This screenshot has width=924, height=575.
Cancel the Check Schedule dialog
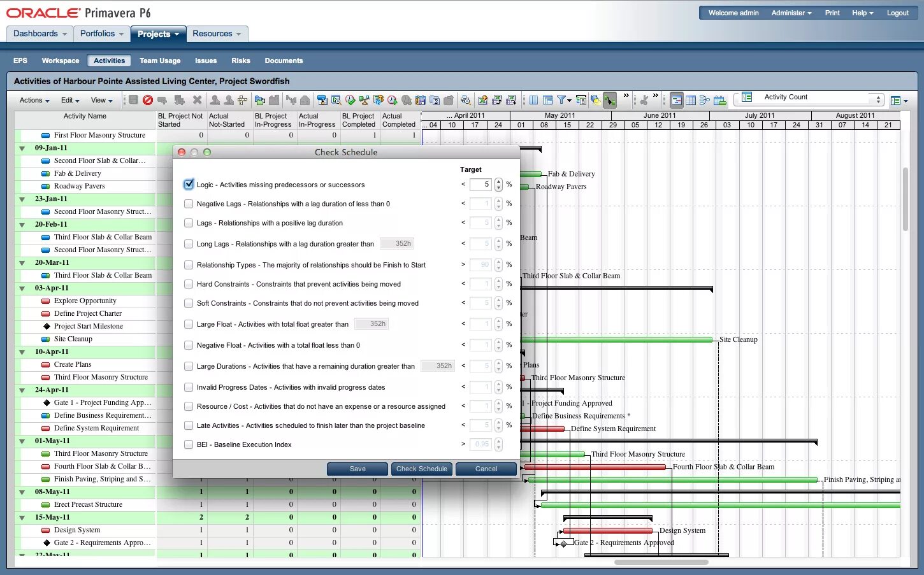coord(486,469)
